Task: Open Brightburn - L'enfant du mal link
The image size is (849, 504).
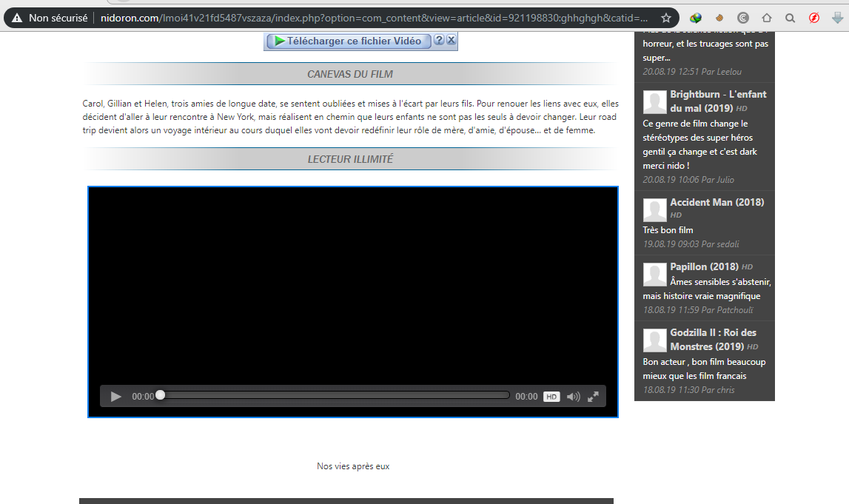Action: coord(718,101)
